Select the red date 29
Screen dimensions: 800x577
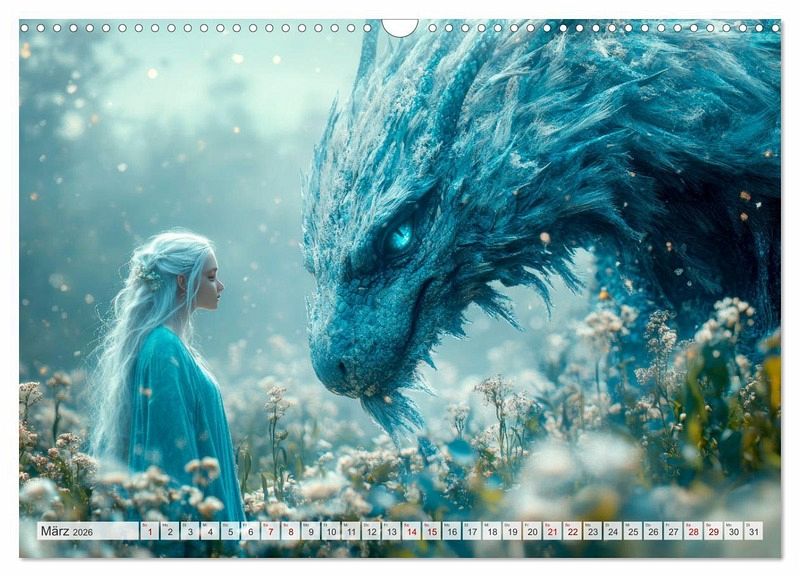click(713, 531)
